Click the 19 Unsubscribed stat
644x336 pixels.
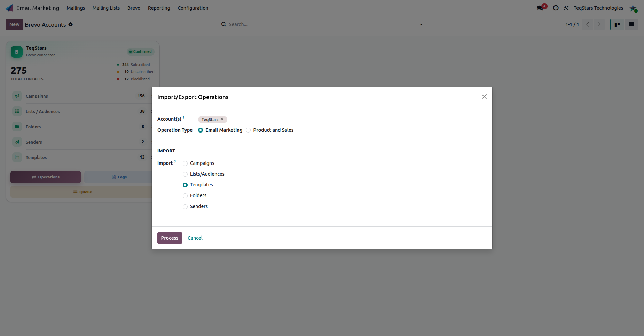tap(136, 72)
